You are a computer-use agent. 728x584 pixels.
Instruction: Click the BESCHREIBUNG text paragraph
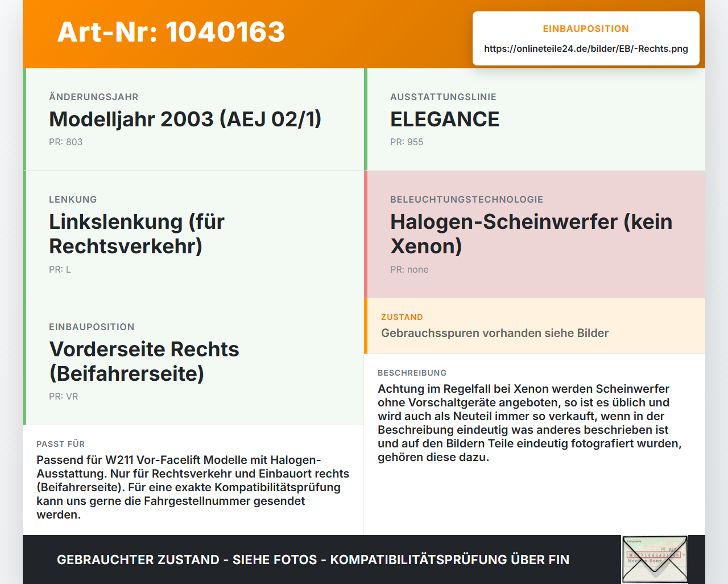(530, 423)
